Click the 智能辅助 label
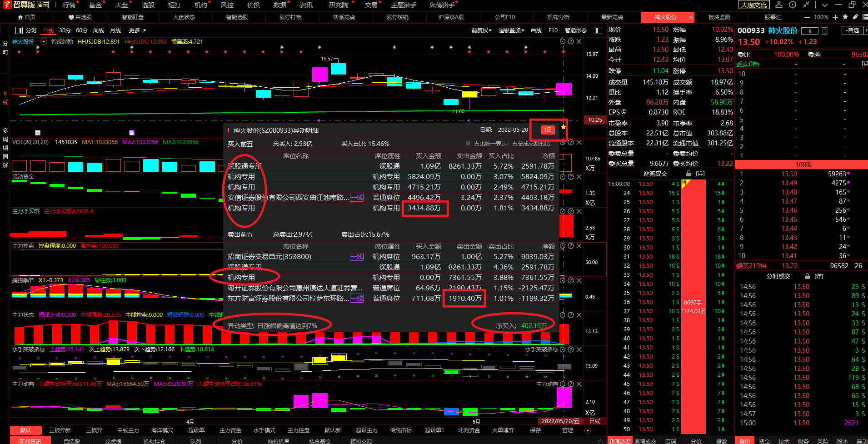868x444 pixels. point(62,41)
